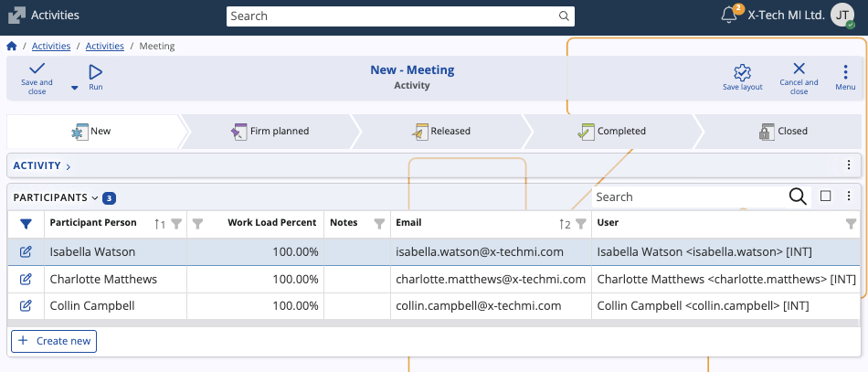Click the participants search magnifier icon

click(x=797, y=197)
